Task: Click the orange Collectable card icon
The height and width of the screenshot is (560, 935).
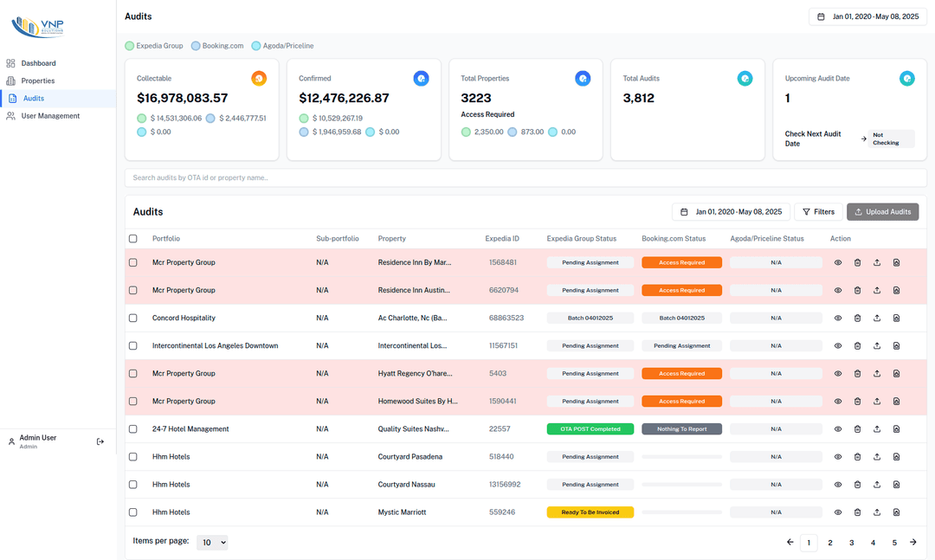Action: (259, 78)
